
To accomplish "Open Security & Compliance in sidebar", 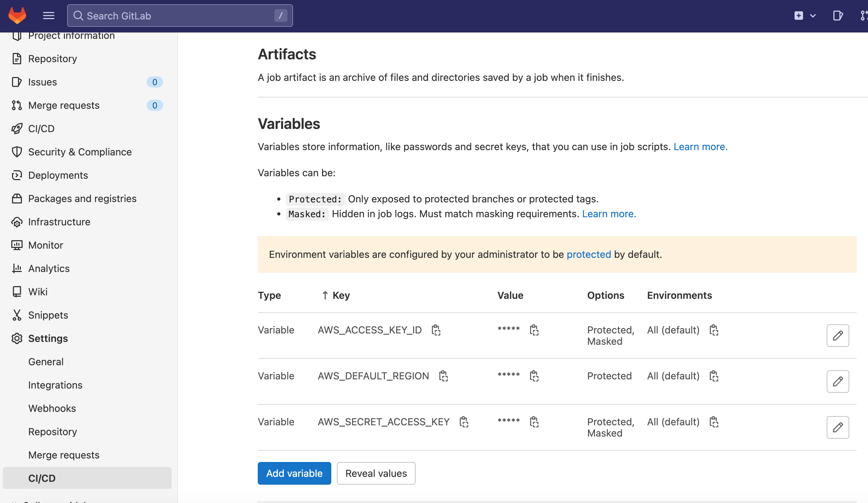I will [80, 152].
